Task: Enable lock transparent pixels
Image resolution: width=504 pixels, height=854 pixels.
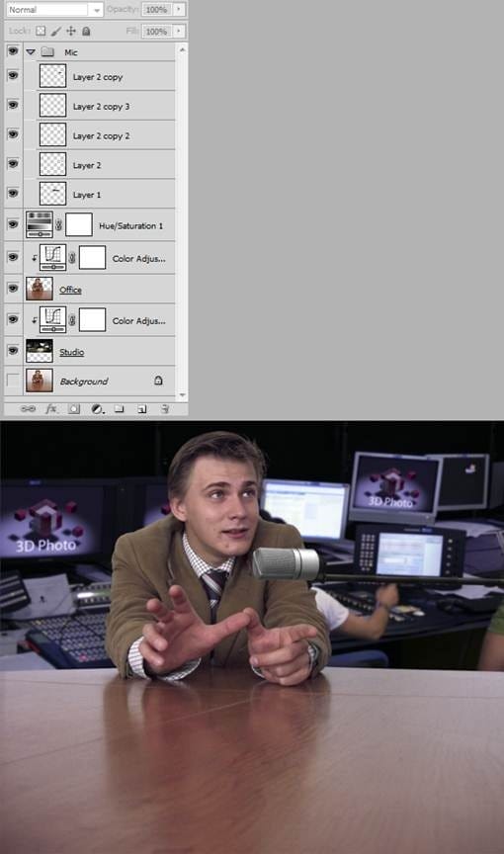Action: click(41, 31)
